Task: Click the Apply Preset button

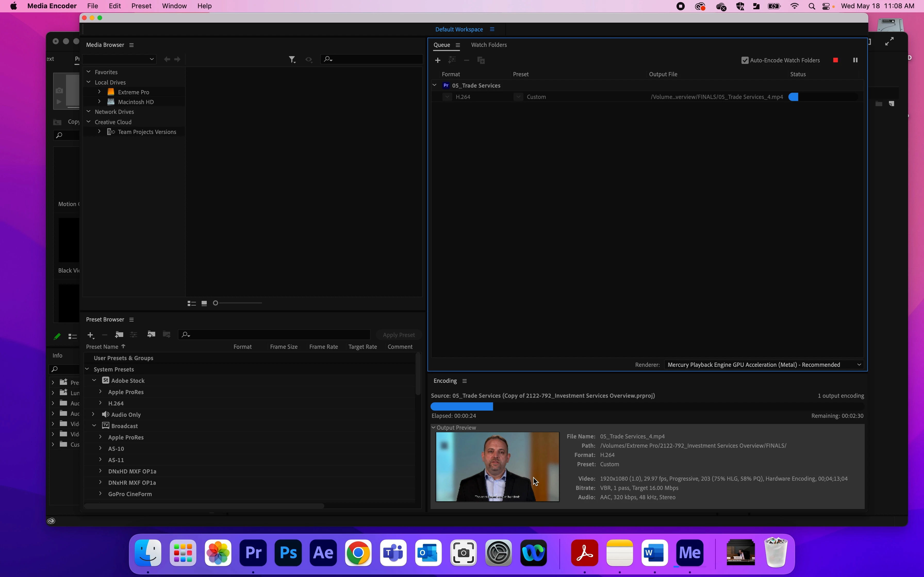Action: (399, 335)
